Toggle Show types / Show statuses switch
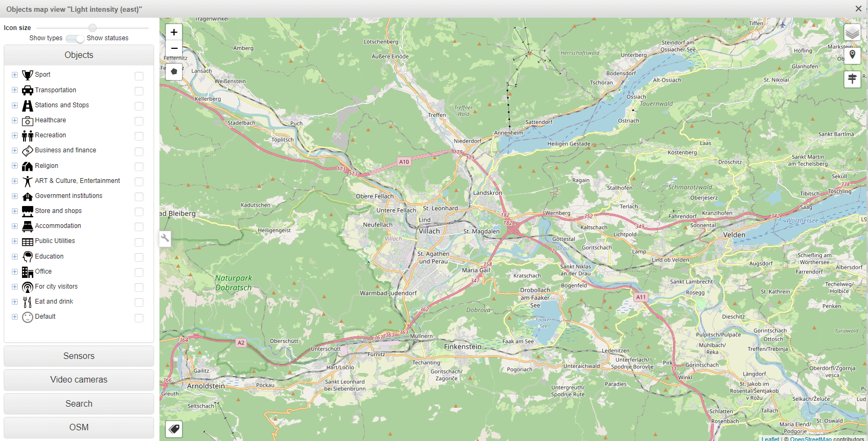The height and width of the screenshot is (441, 868). (75, 39)
